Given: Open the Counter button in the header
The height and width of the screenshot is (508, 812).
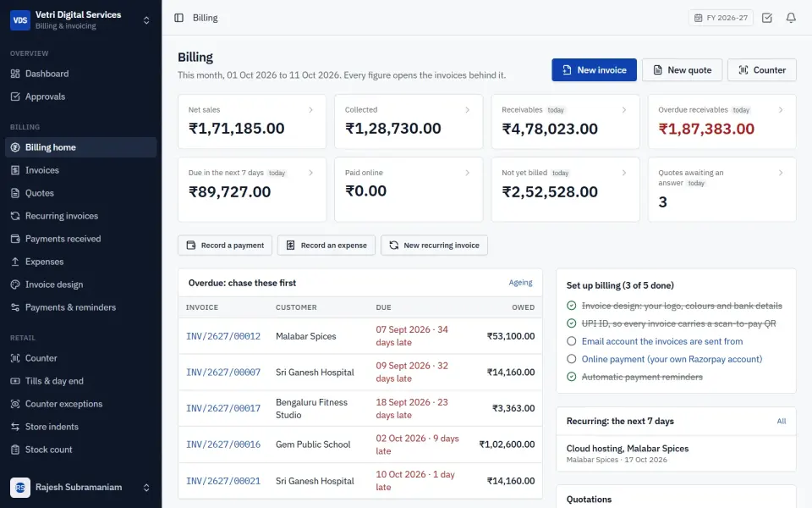Looking at the screenshot, I should (762, 70).
